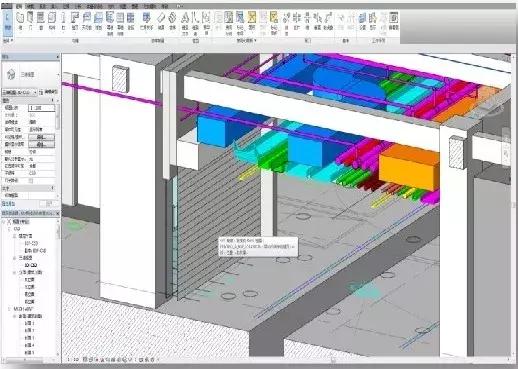Screen dimensions: 518x369
Task: Select the Shaft opening tool
Action: pos(297,21)
